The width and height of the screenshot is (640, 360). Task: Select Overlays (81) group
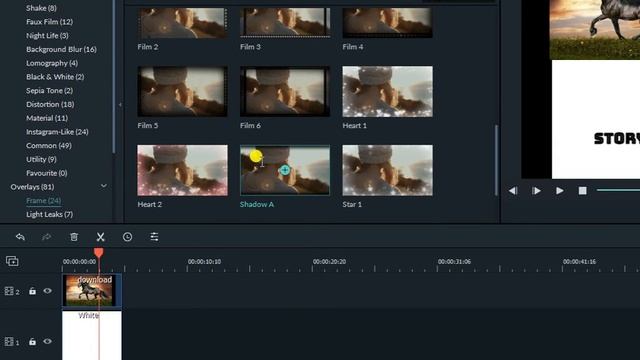[32, 187]
